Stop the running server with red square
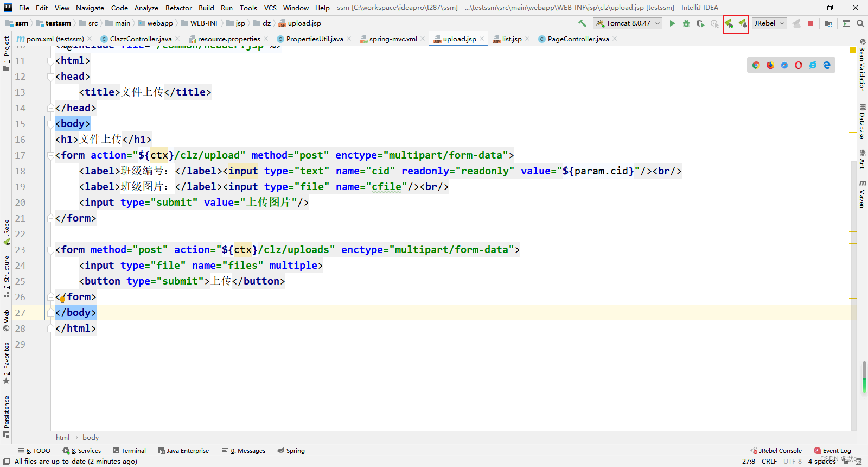This screenshot has height=467, width=868. tap(810, 23)
